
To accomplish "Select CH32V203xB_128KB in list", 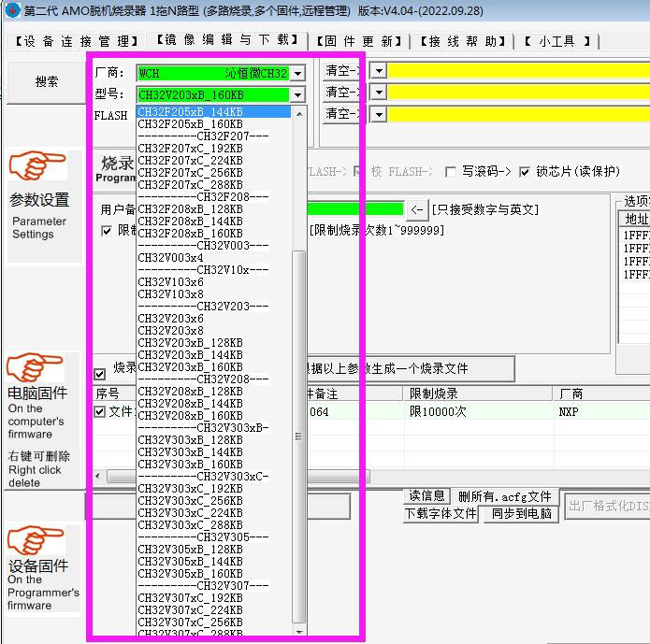I will [x=214, y=343].
